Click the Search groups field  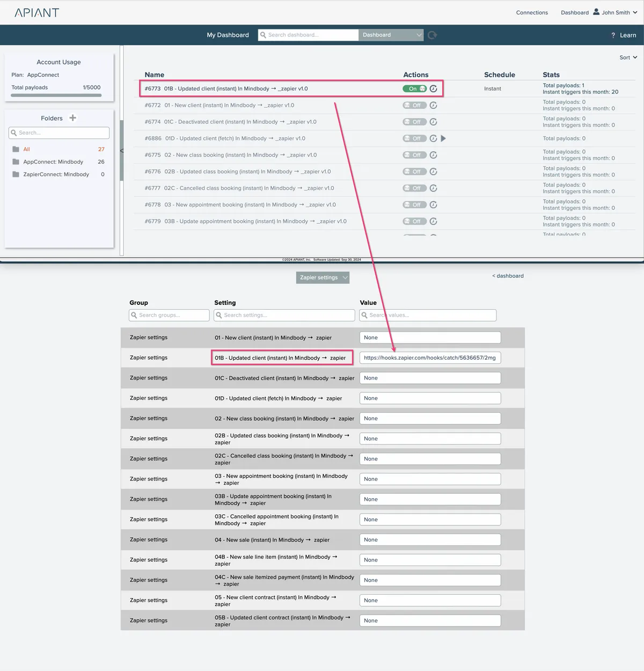point(169,315)
